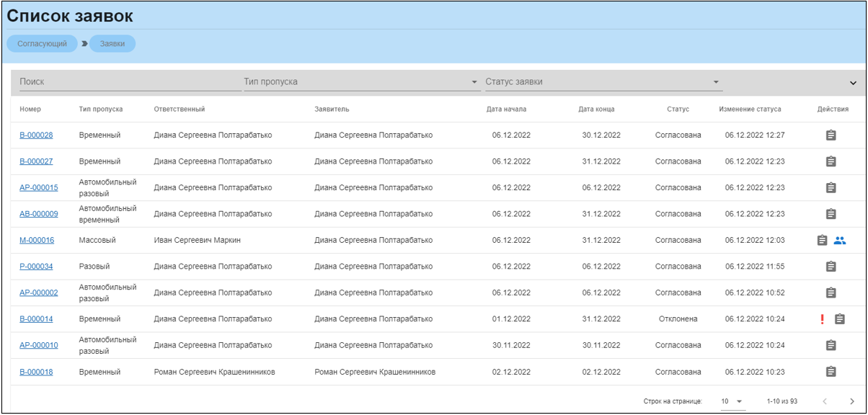Click red exclamation mark for rejected В-000014

pos(822,319)
